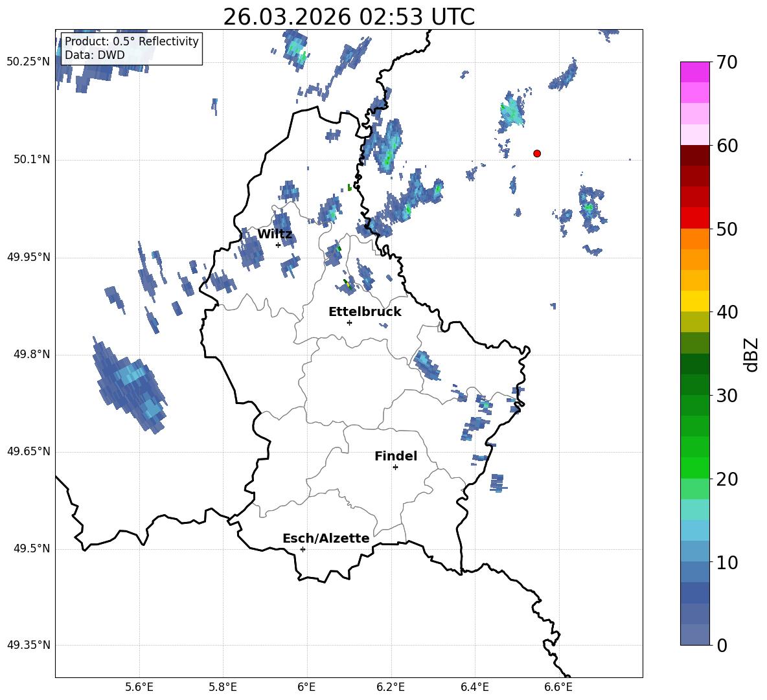Select the Ettelbruck station label

pos(365,312)
